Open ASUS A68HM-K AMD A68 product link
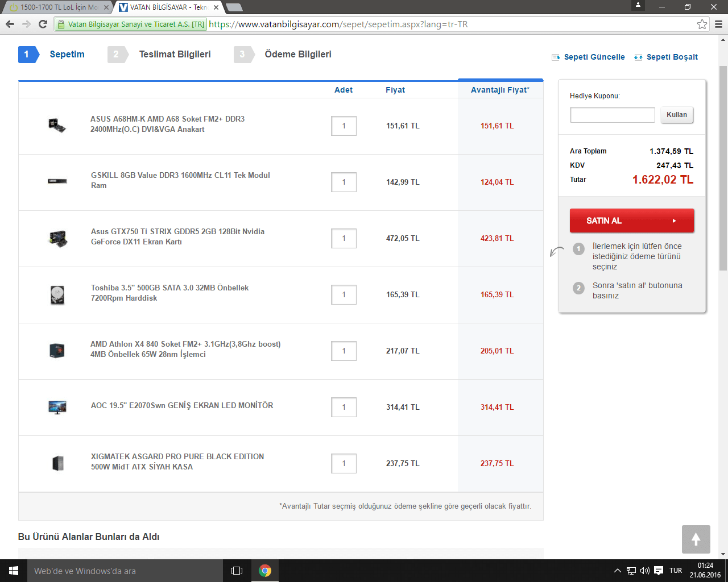Image resolution: width=728 pixels, height=582 pixels. pos(167,124)
